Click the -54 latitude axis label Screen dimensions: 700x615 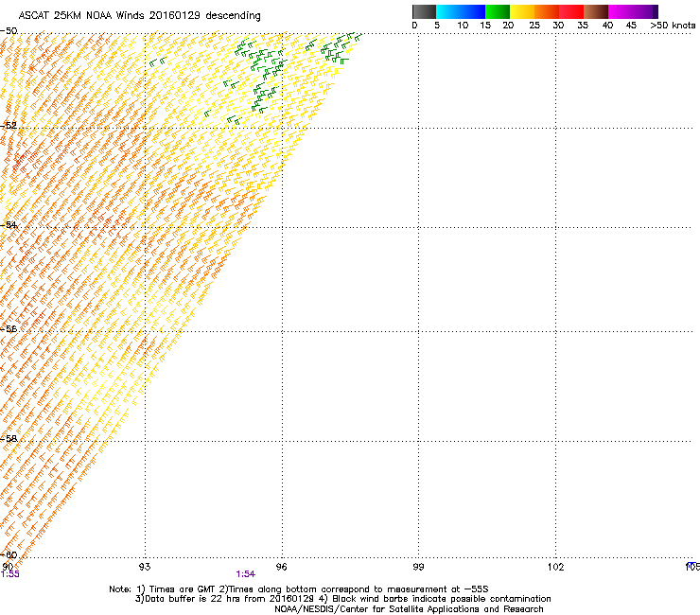[9, 224]
